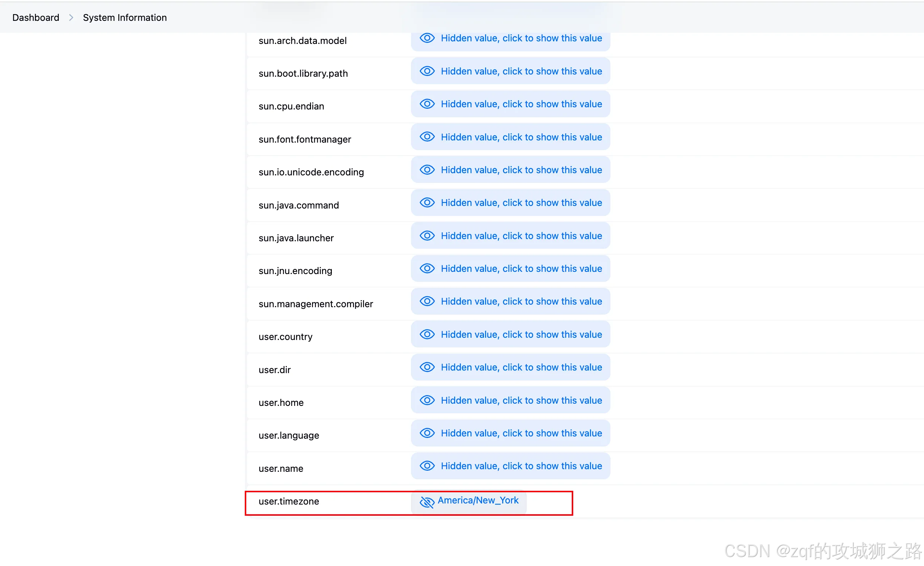Go to Dashboard breadcrumb link
Image resolution: width=924 pixels, height=566 pixels.
coord(36,18)
